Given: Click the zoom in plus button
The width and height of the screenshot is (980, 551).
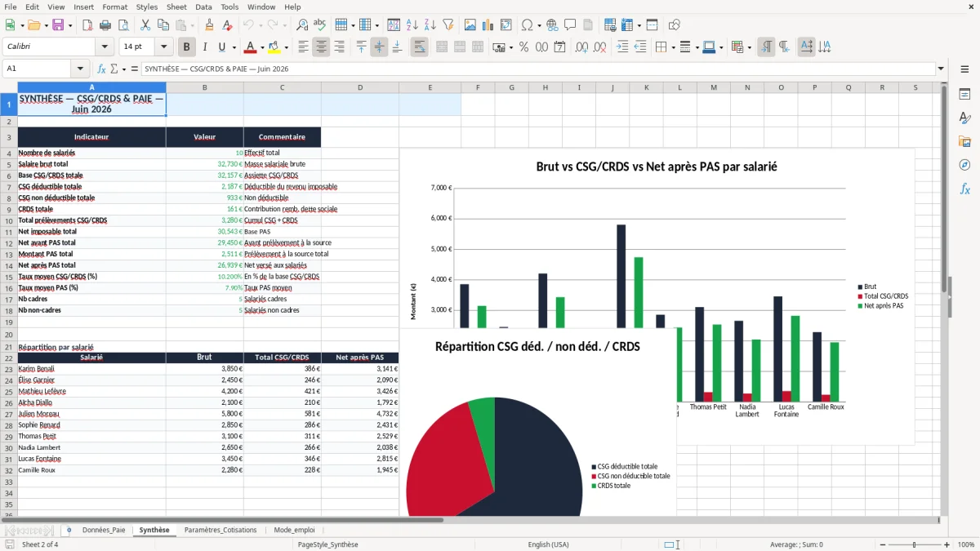Looking at the screenshot, I should click(x=947, y=544).
